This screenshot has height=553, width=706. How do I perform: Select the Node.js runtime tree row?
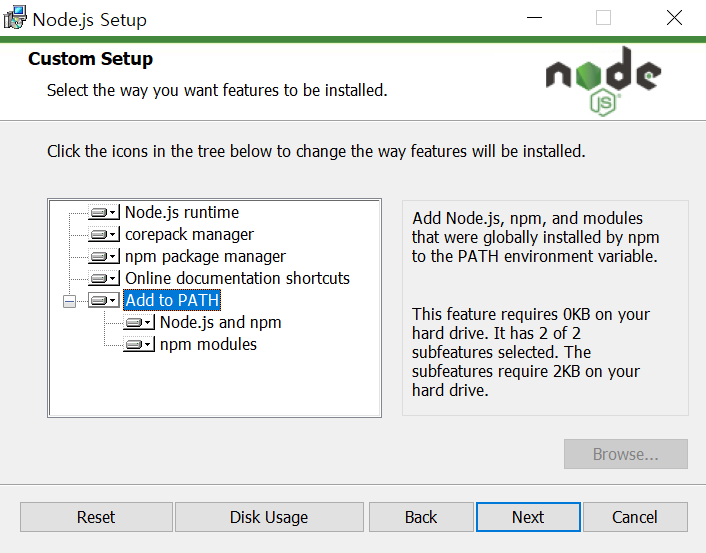click(182, 212)
